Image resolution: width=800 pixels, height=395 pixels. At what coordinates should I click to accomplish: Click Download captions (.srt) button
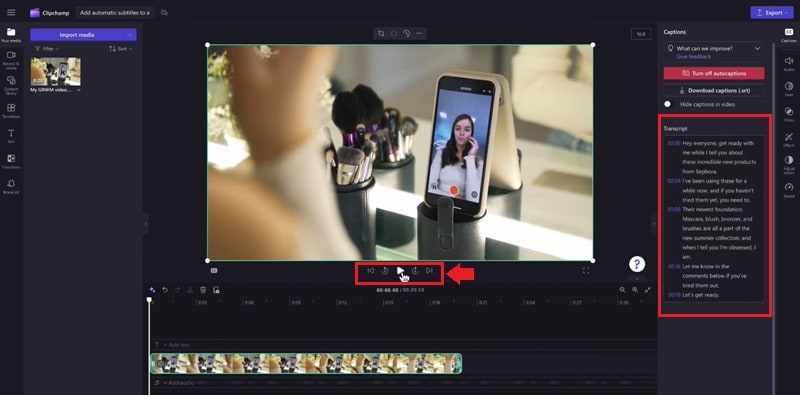coord(714,90)
